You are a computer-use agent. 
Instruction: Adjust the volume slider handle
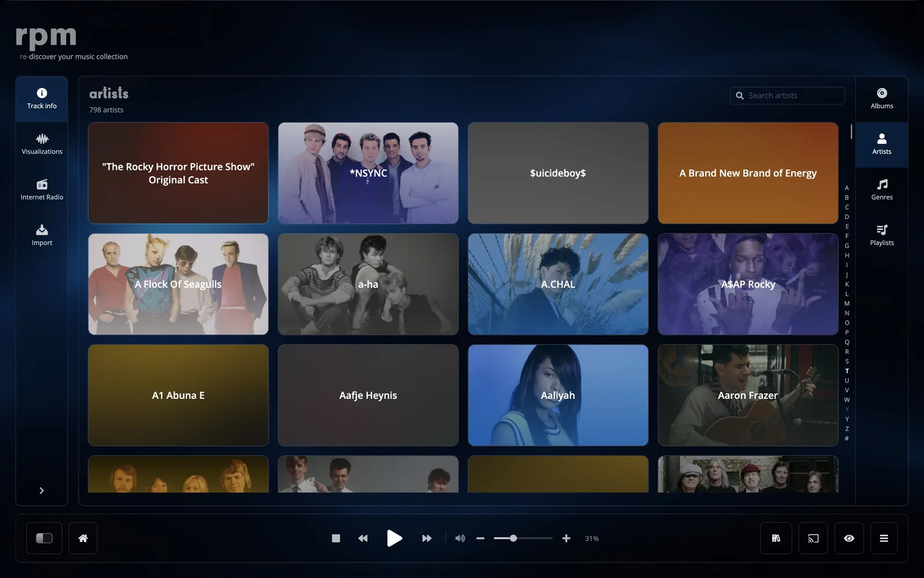pos(513,538)
